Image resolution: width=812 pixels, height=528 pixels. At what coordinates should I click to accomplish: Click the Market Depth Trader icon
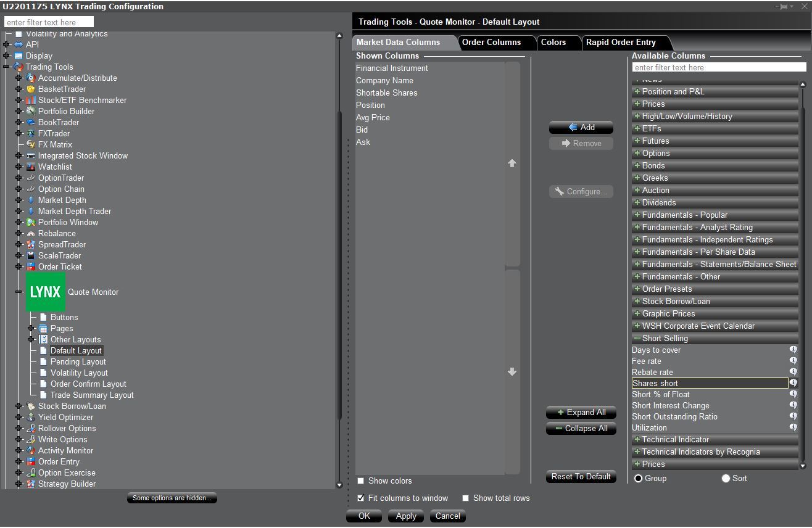pos(31,212)
